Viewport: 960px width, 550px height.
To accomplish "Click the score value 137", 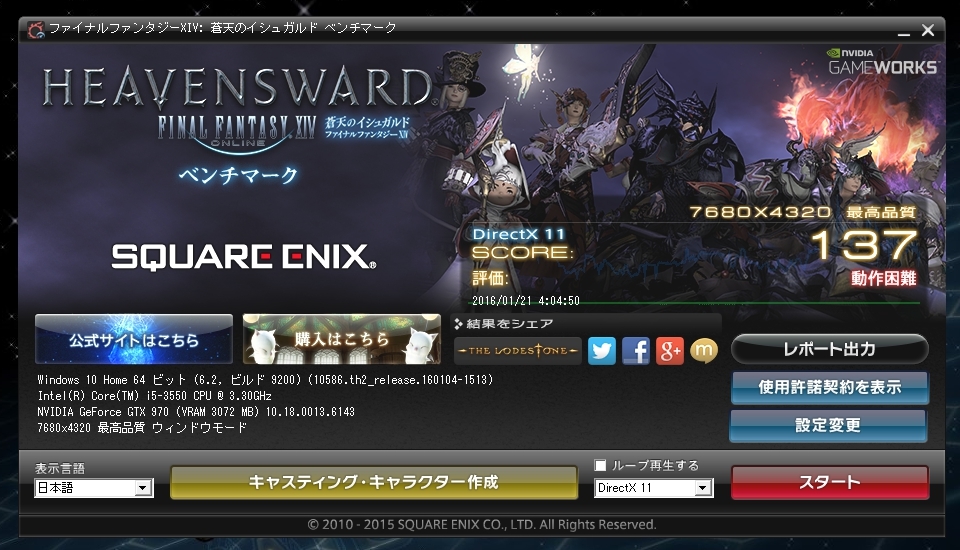I will 864,245.
